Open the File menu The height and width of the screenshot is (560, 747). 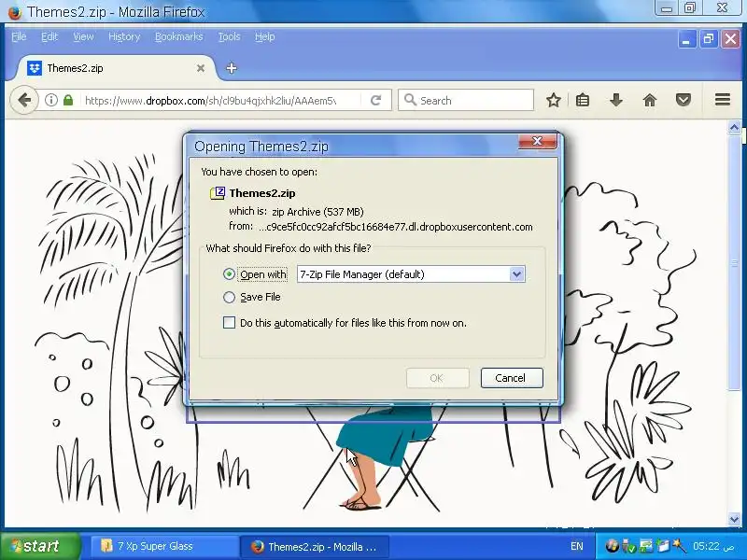[x=19, y=36]
